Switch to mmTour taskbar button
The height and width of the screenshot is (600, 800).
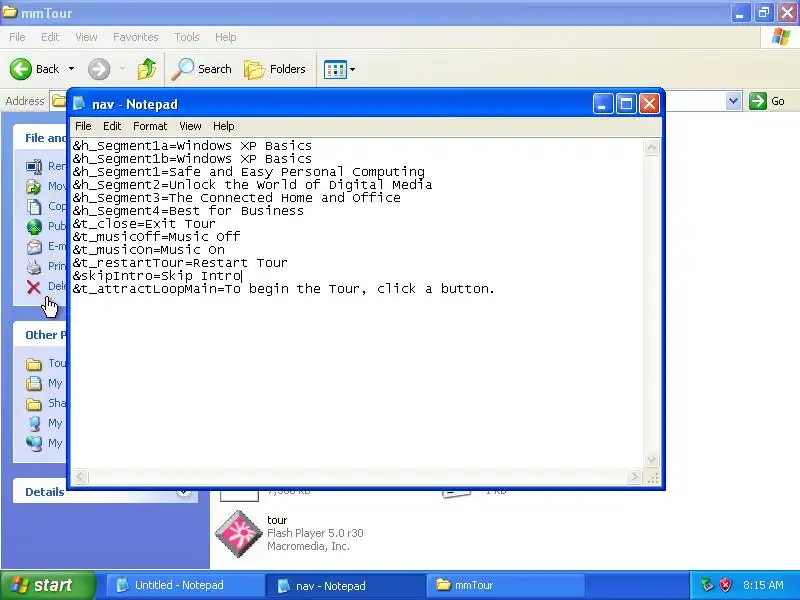point(505,585)
